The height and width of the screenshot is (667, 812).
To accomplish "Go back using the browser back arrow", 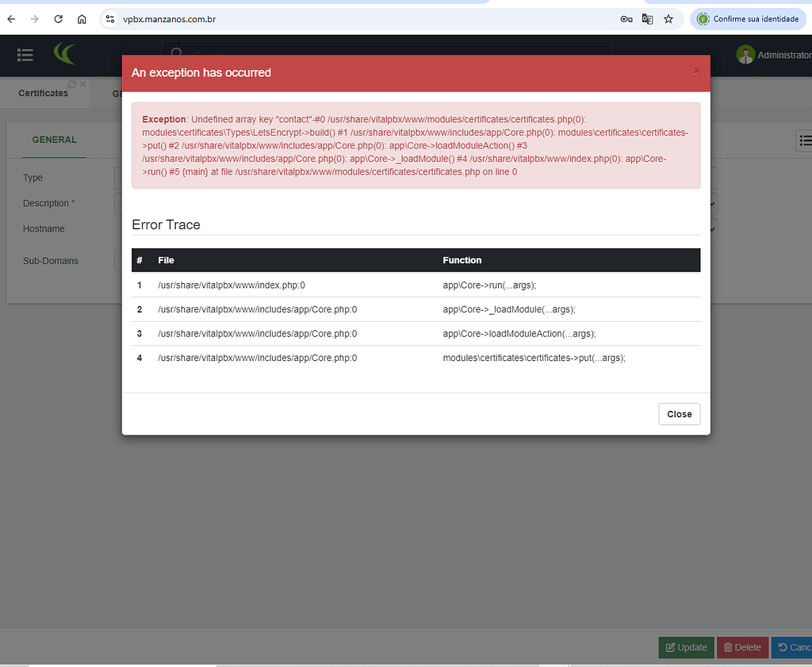I will coord(11,18).
